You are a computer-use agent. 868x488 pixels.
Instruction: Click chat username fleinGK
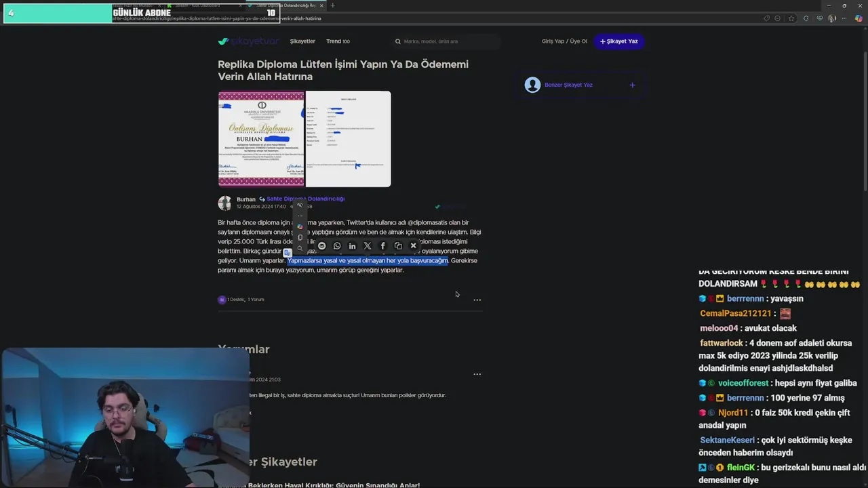741,468
